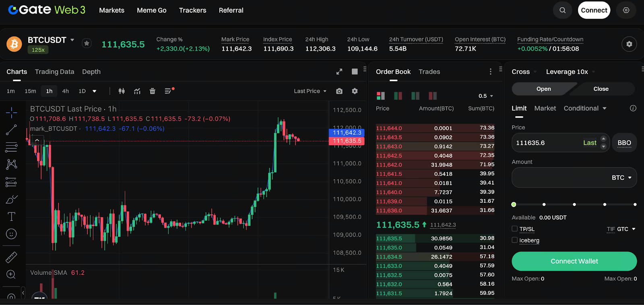
Task: Switch to the Trading Data tab
Action: 54,72
